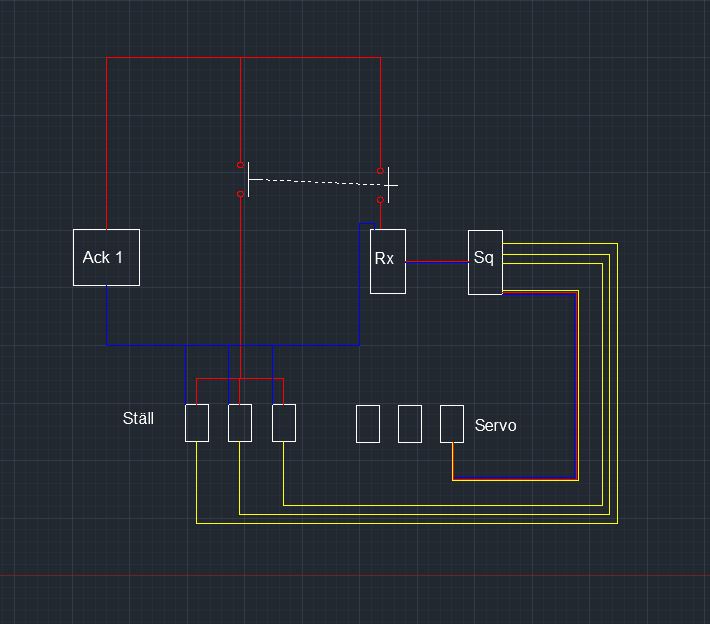Select the "Sq" text label

point(484,258)
